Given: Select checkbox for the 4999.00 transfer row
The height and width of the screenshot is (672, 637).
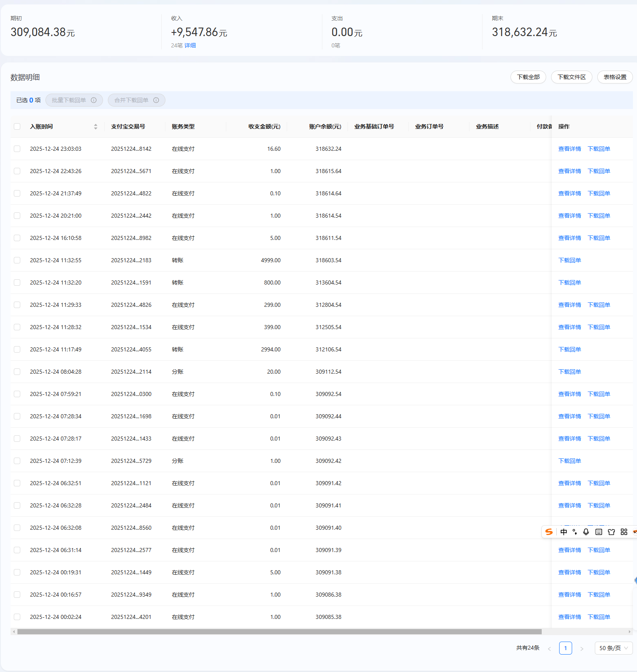Looking at the screenshot, I should pyautogui.click(x=17, y=260).
